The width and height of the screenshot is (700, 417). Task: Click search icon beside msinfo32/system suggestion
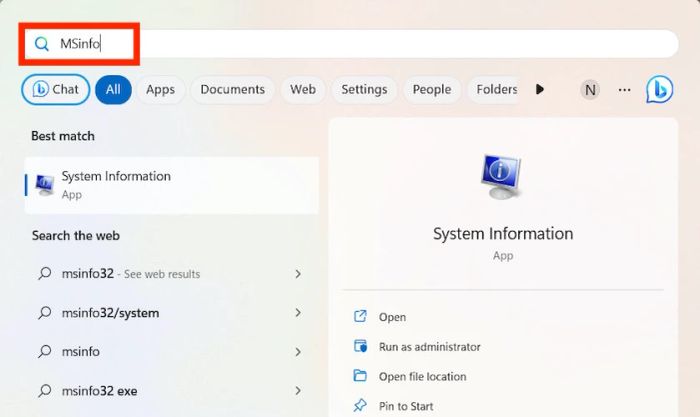click(45, 313)
